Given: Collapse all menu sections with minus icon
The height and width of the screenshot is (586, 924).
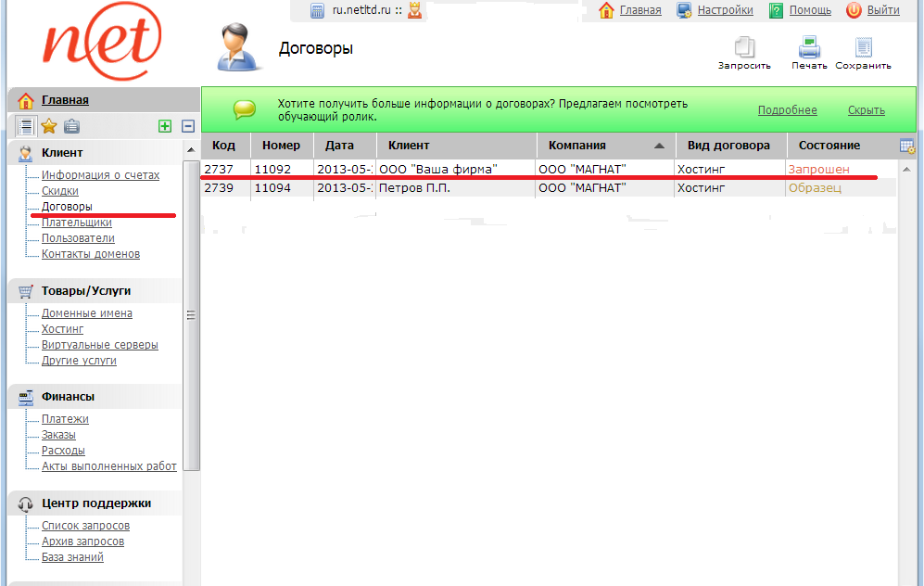Looking at the screenshot, I should [x=187, y=126].
